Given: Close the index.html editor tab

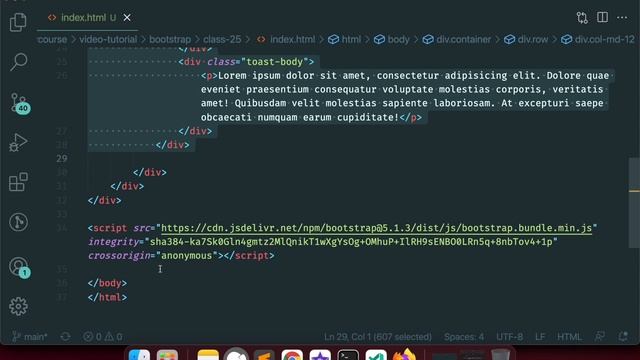Looking at the screenshot, I should pyautogui.click(x=127, y=18).
